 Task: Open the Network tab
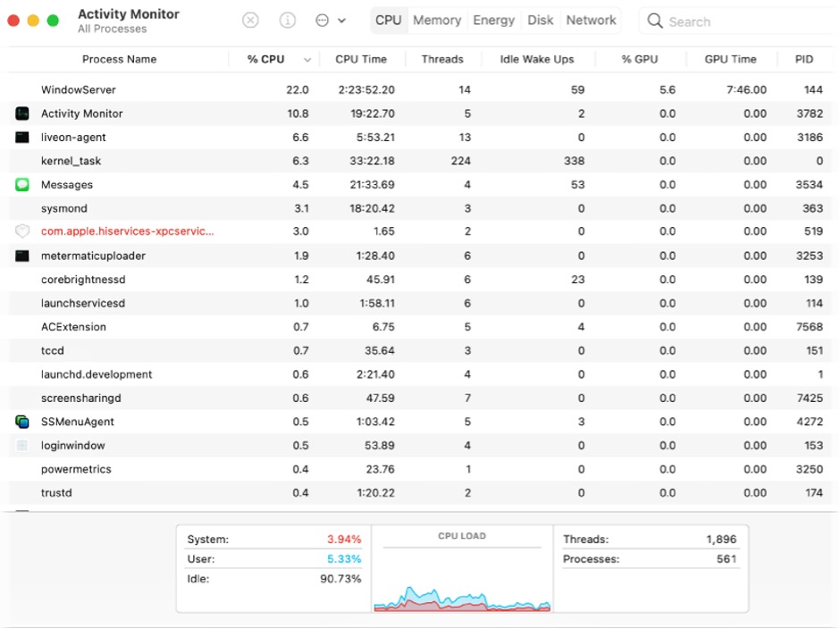[x=591, y=20]
